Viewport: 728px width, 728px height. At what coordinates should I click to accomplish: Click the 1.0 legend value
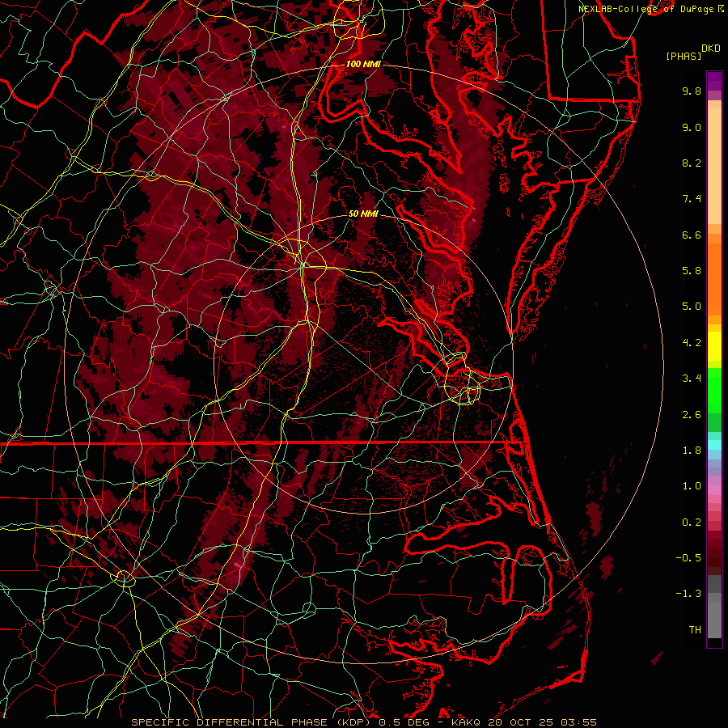(x=692, y=486)
